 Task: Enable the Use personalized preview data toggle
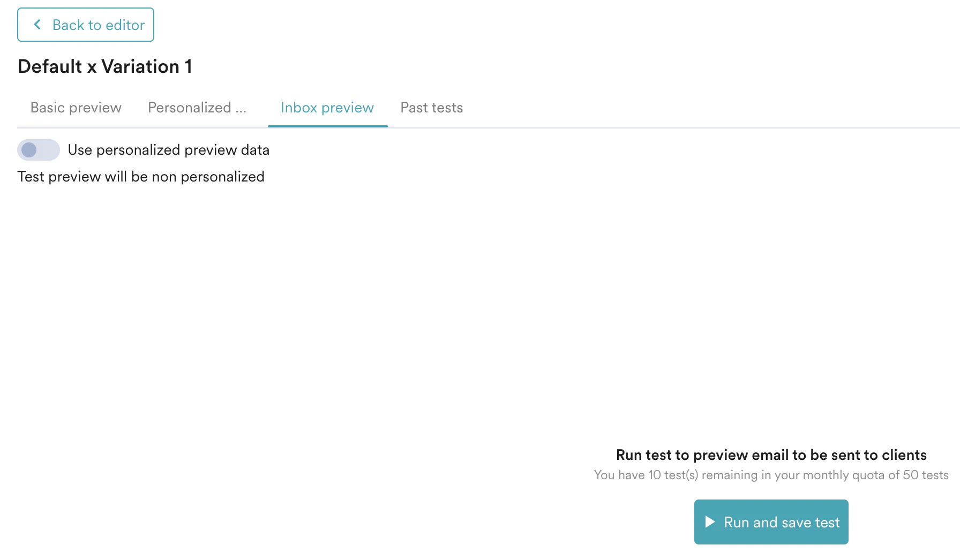click(38, 150)
